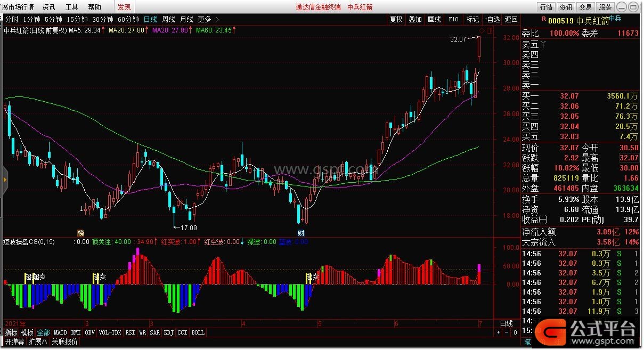Click the small square icon above price axis
This screenshot has height=350, width=644.
pos(491,30)
